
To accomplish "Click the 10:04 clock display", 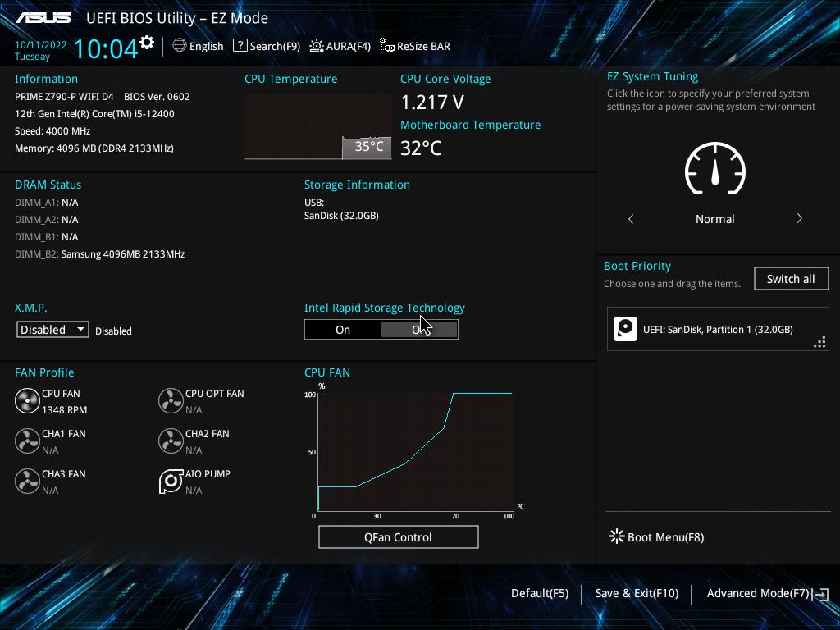I will tap(106, 48).
